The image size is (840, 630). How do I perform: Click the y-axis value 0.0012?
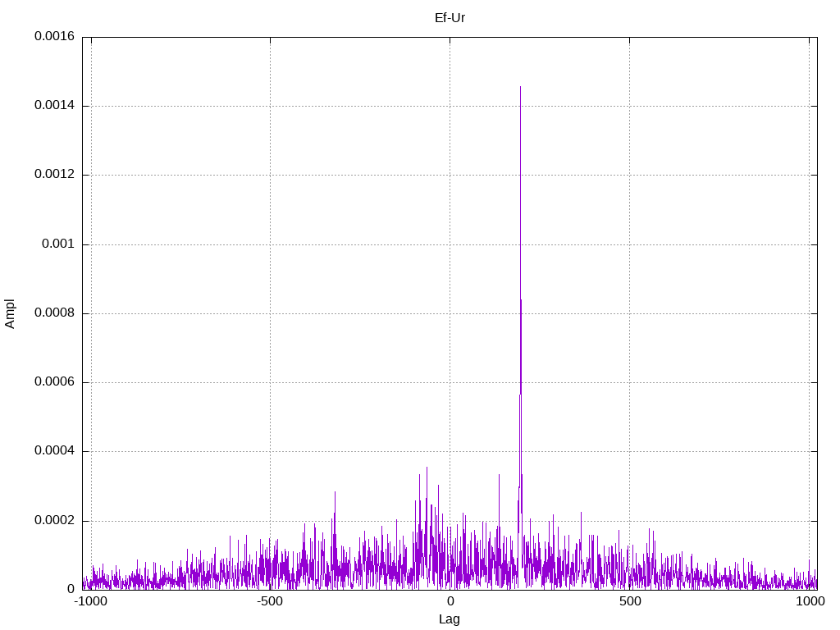coord(55,174)
